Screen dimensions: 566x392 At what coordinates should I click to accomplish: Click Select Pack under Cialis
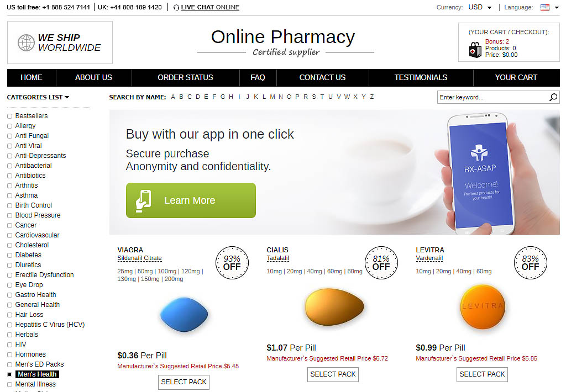coord(333,374)
